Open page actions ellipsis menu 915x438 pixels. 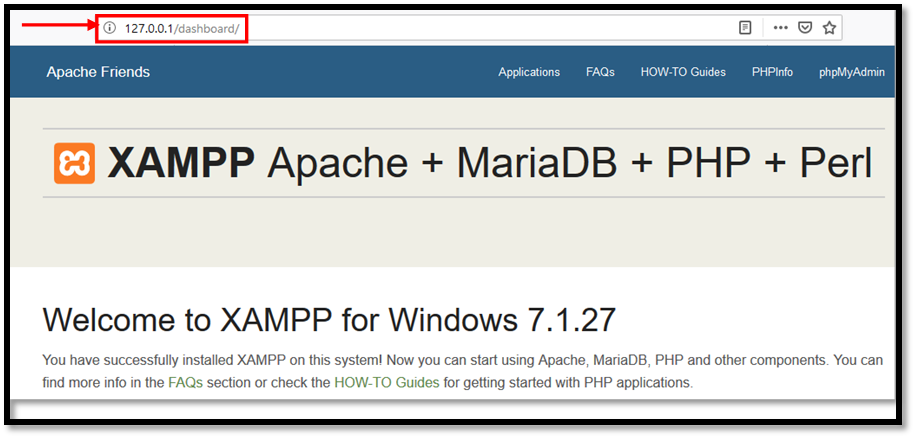781,28
